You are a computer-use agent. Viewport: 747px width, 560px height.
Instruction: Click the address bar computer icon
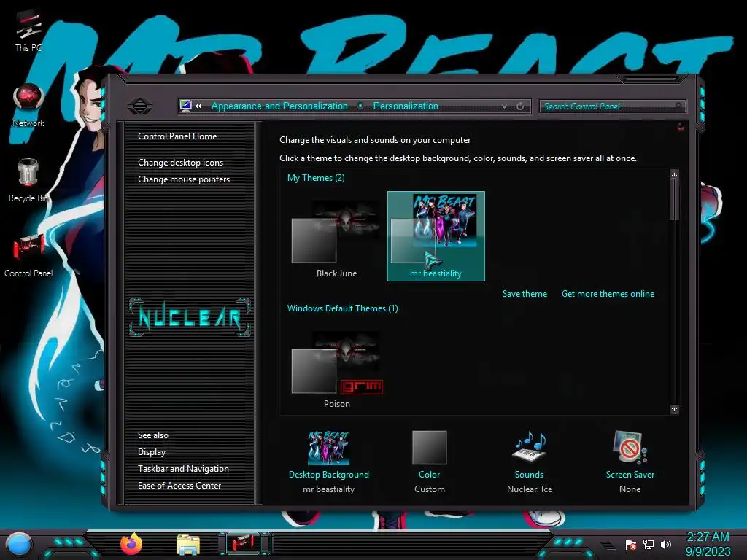(186, 106)
